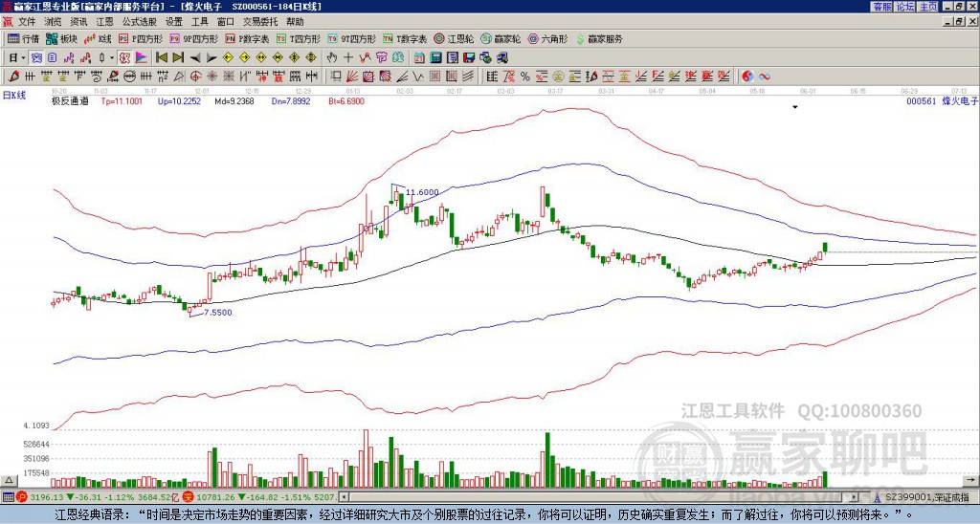
Task: Click the 7.5500 low price label
Action: (x=217, y=313)
